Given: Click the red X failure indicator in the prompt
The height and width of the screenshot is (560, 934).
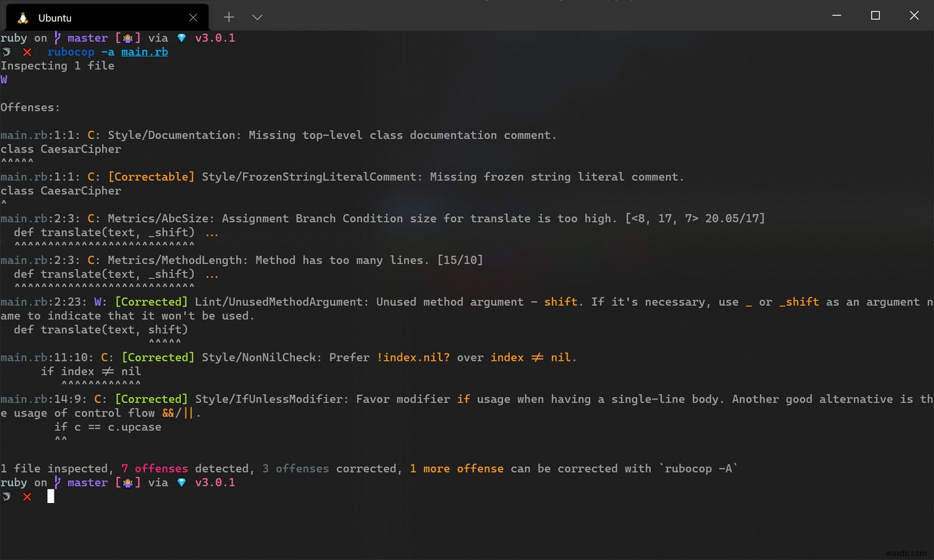Looking at the screenshot, I should point(27,52).
